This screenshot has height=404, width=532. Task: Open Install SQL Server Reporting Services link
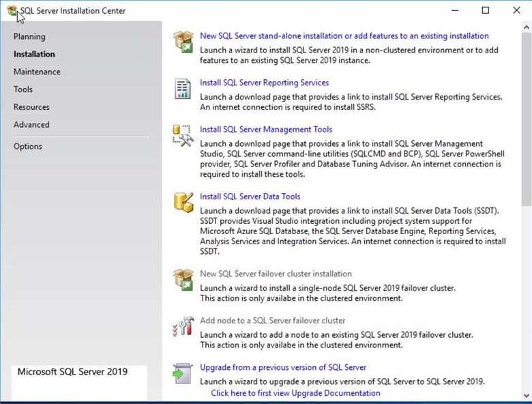(264, 83)
